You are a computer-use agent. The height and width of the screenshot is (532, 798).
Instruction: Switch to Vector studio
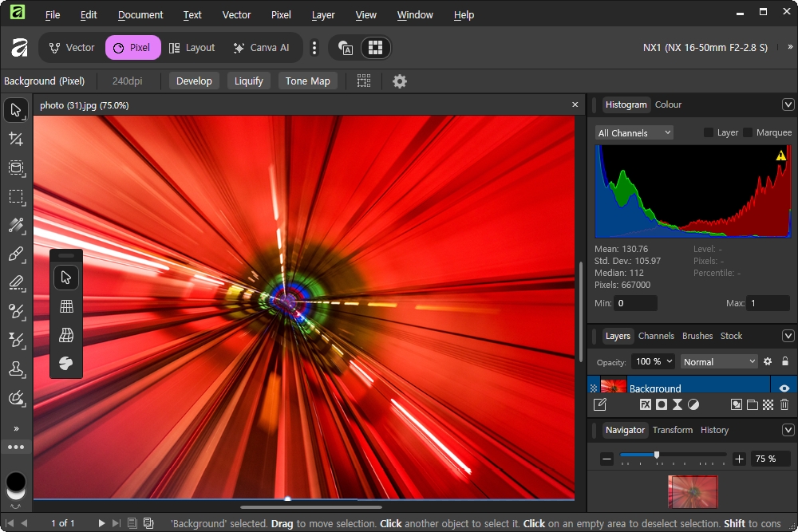72,48
